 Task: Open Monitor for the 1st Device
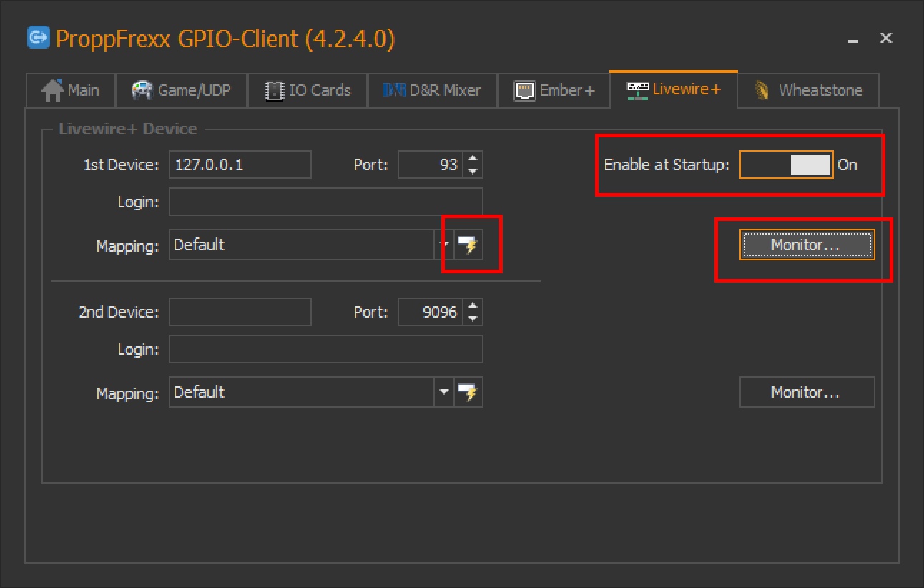tap(807, 245)
